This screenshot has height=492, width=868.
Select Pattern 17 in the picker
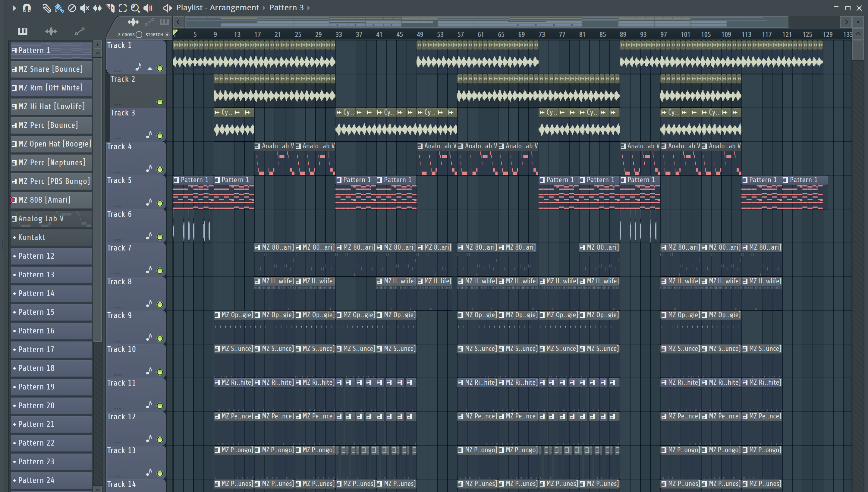51,349
